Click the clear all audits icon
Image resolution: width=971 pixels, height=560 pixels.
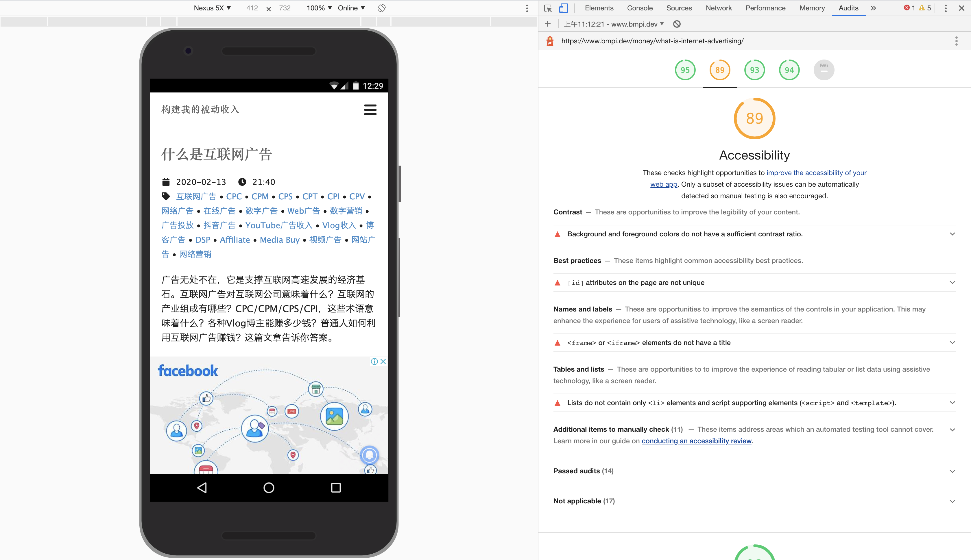(677, 24)
